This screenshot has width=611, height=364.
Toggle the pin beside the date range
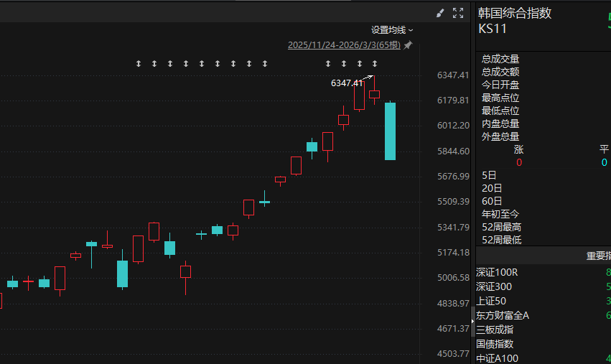click(408, 45)
